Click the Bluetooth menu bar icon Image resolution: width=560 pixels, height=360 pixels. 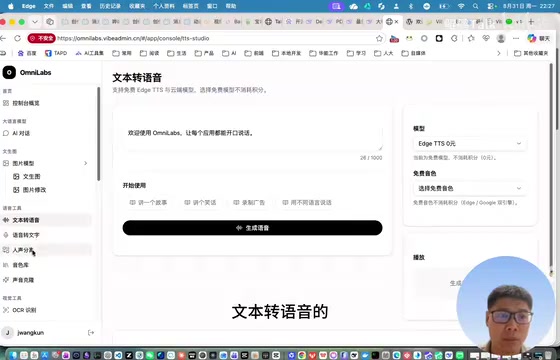[411, 6]
